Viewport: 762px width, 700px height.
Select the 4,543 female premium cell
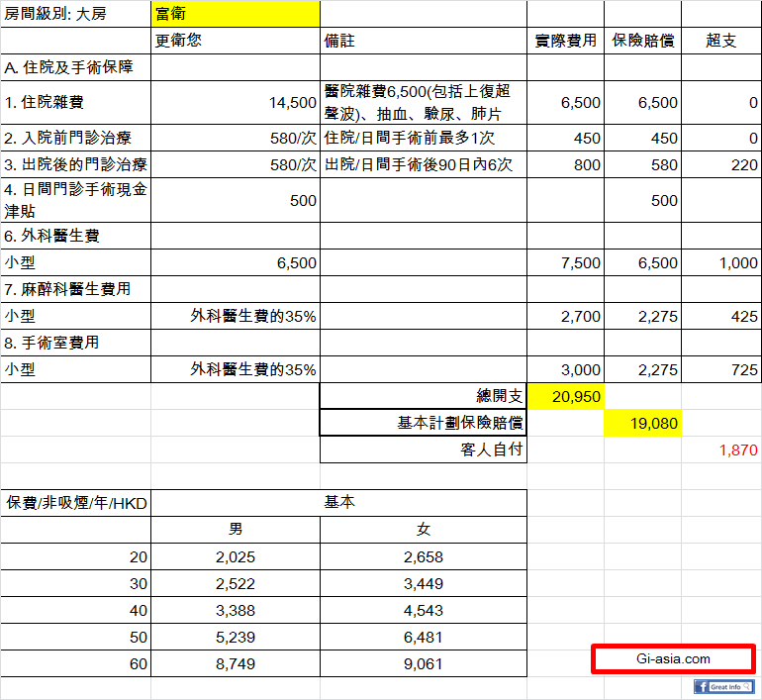[424, 610]
